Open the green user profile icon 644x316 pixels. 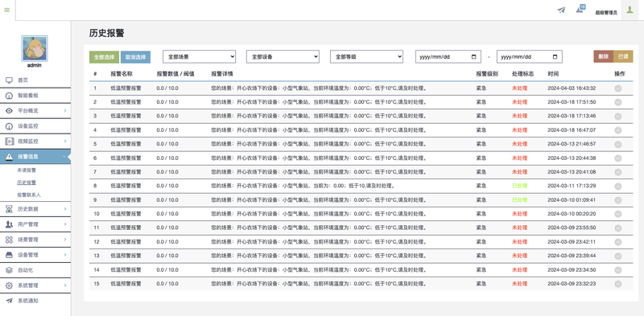[630, 10]
